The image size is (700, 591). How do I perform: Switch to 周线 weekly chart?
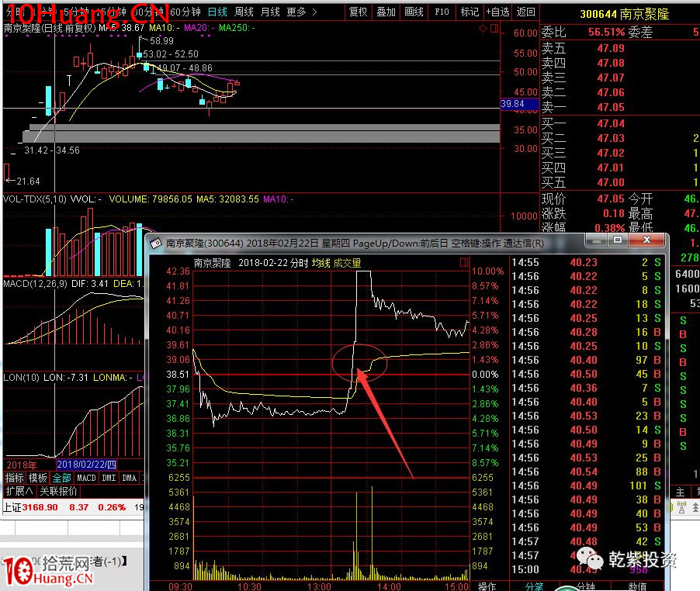244,12
